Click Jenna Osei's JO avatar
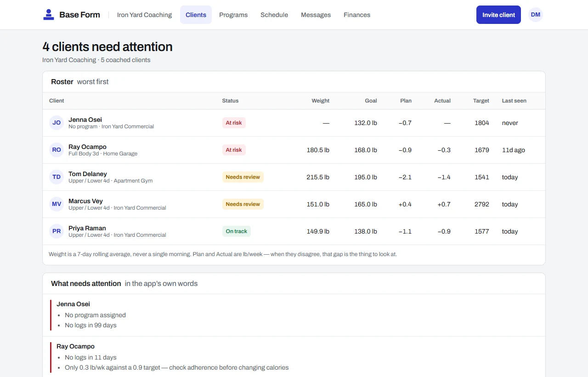Viewport: 588px width, 377px height. 57,123
